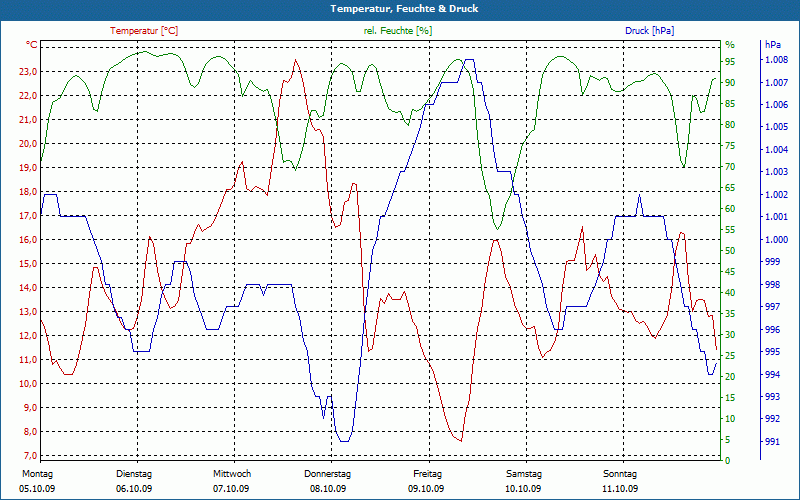Click the chart title 'Temperatur, Feuchte & Druck'
800x500 pixels.
click(x=404, y=9)
